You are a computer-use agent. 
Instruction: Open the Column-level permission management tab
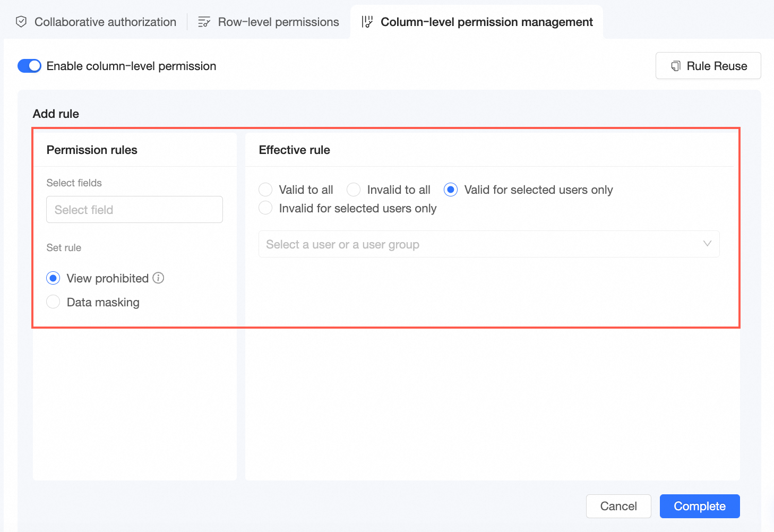coord(486,22)
